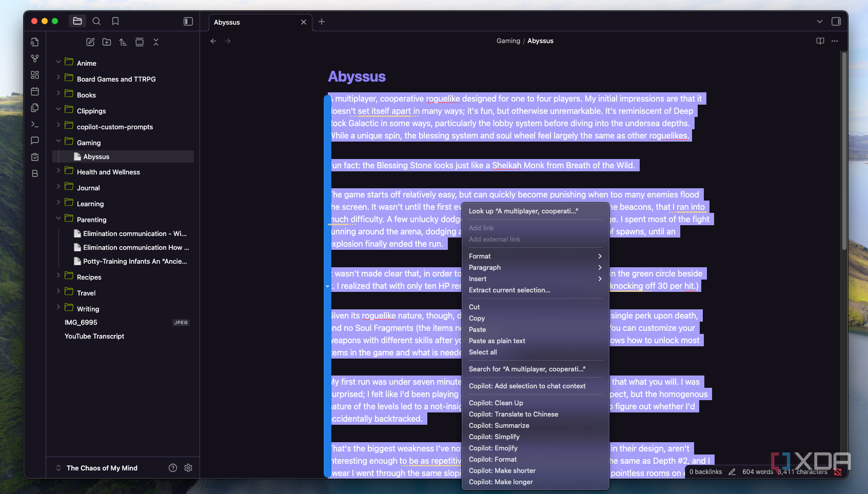Create a new note icon
Screen dimensions: 868x494
tap(90, 42)
